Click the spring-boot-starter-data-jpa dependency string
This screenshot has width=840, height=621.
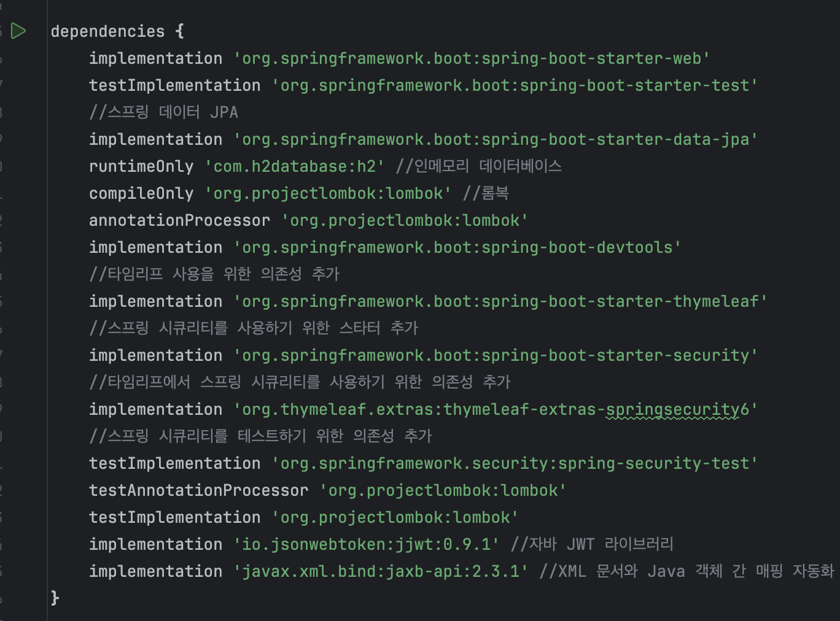pos(496,139)
